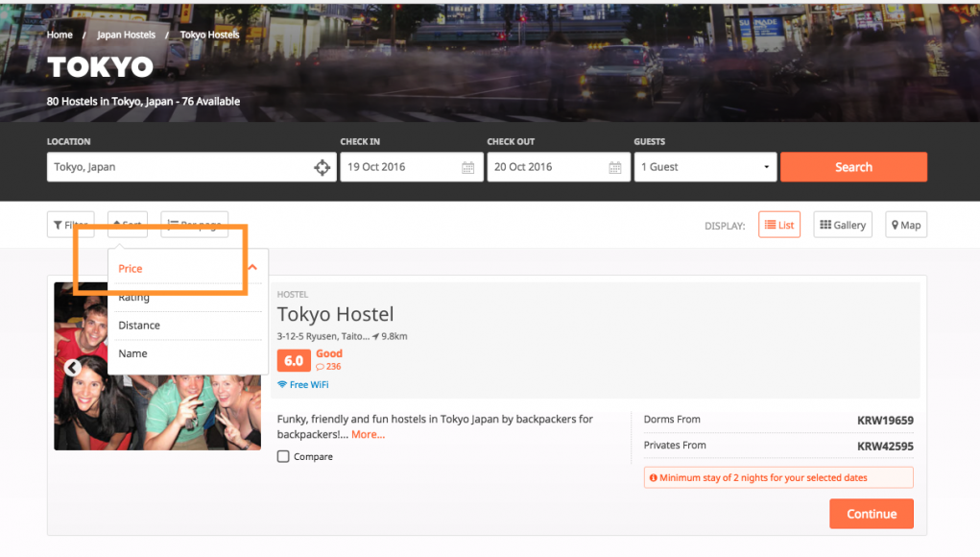Click the previous photo arrow on thumbnail
Image resolution: width=980 pixels, height=557 pixels.
coord(72,367)
